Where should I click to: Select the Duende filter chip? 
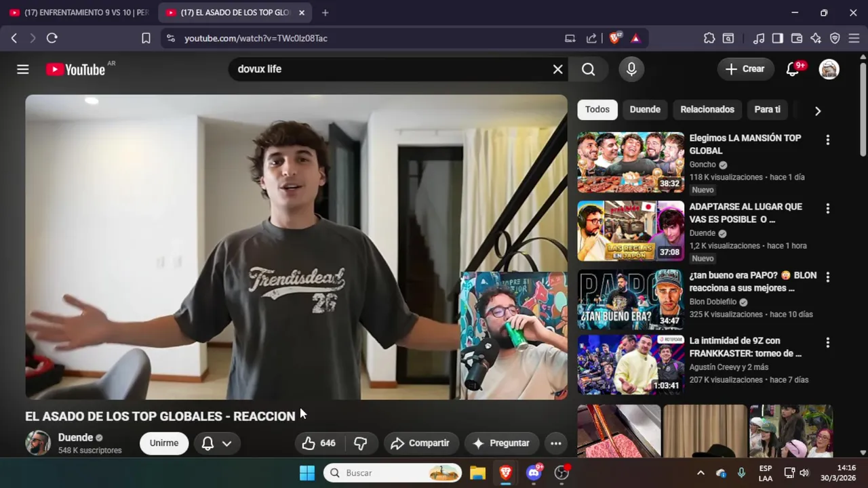click(645, 109)
